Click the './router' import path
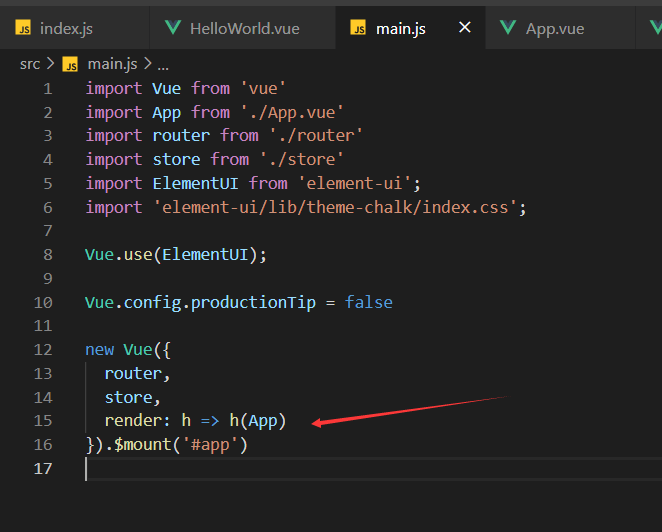This screenshot has height=532, width=662. [316, 135]
